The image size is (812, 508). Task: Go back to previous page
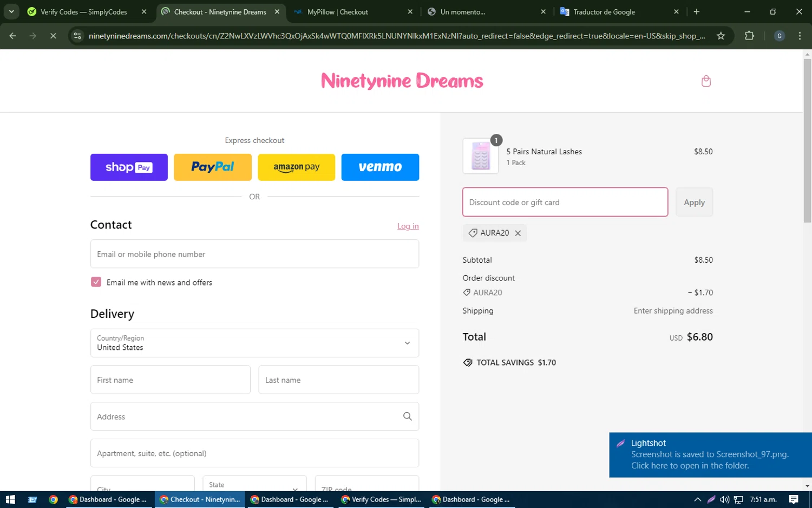pos(13,36)
